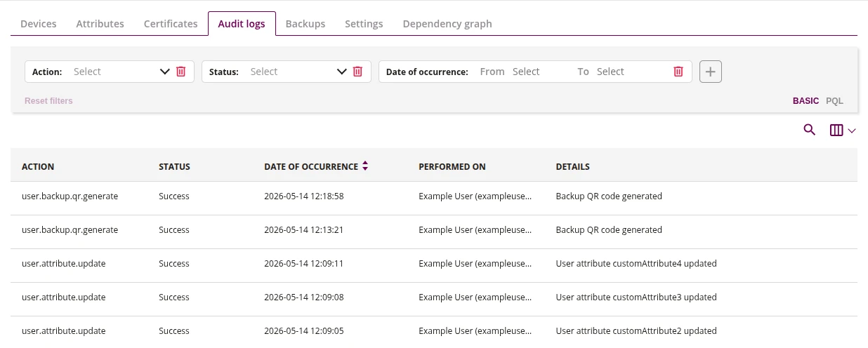Click Example User in the 12:13:21 row
This screenshot has height=348, width=868.
coord(475,230)
